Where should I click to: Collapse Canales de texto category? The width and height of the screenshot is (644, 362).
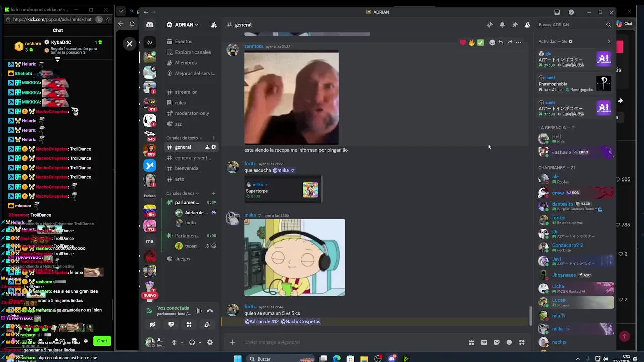[184, 138]
